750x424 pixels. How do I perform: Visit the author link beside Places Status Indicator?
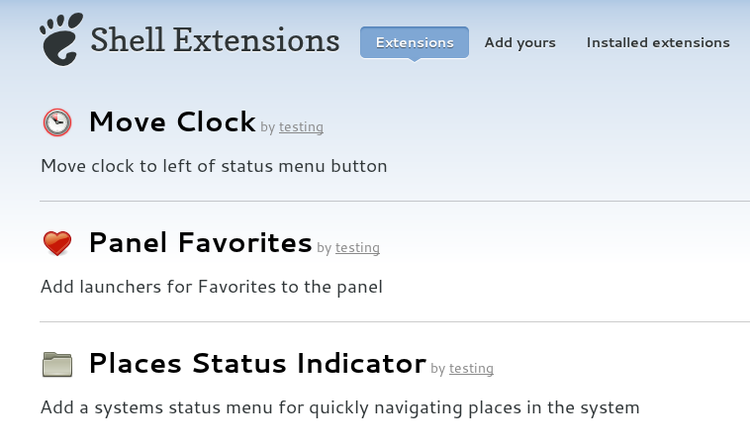471,369
